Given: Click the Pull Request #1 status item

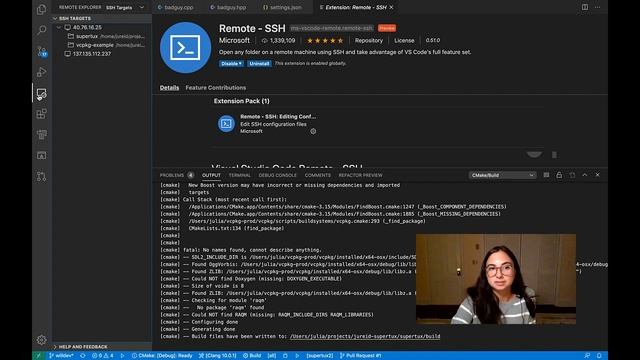Looking at the screenshot, I should click(360, 356).
